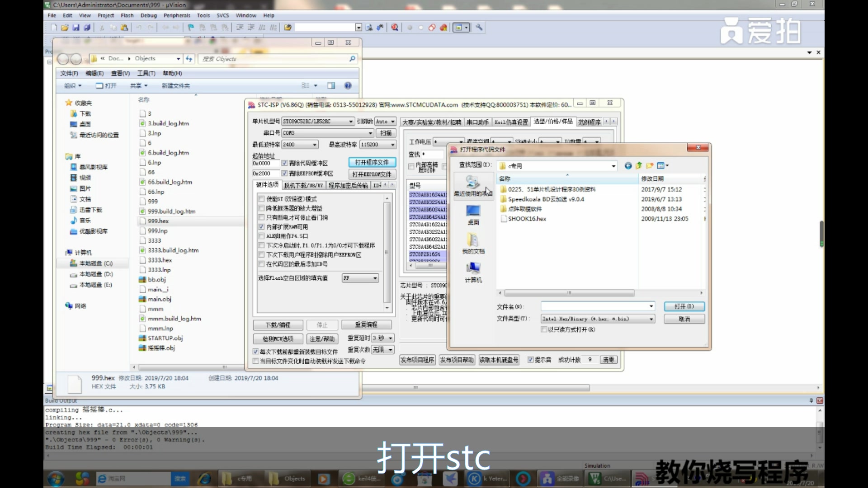The width and height of the screenshot is (868, 488).
Task: Open keil4 from the Windows taskbar
Action: pos(361,478)
